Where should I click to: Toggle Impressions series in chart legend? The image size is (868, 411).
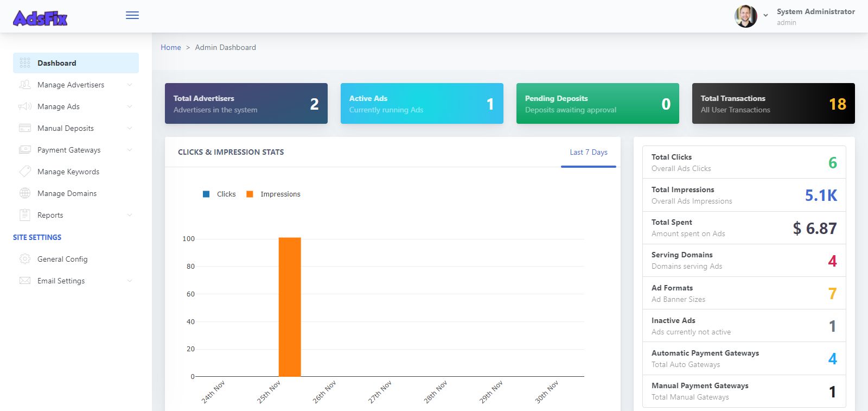coord(273,194)
